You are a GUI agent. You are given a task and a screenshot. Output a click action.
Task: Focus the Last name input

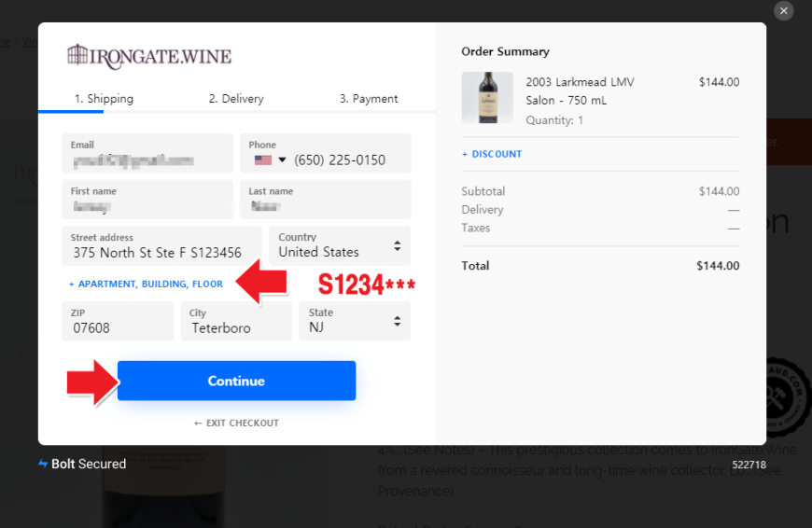tap(326, 206)
